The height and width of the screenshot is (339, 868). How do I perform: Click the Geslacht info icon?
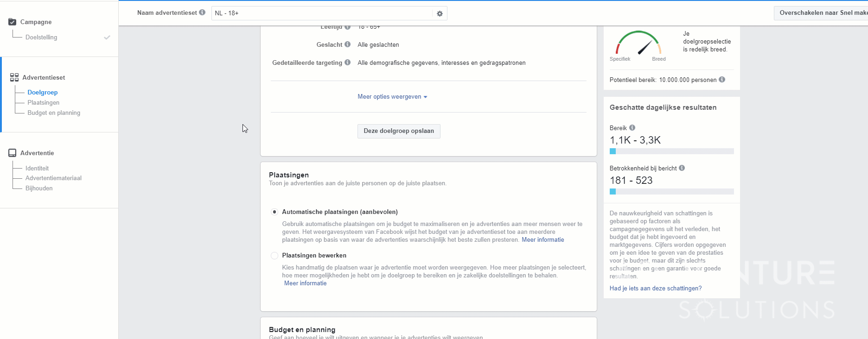click(x=347, y=44)
